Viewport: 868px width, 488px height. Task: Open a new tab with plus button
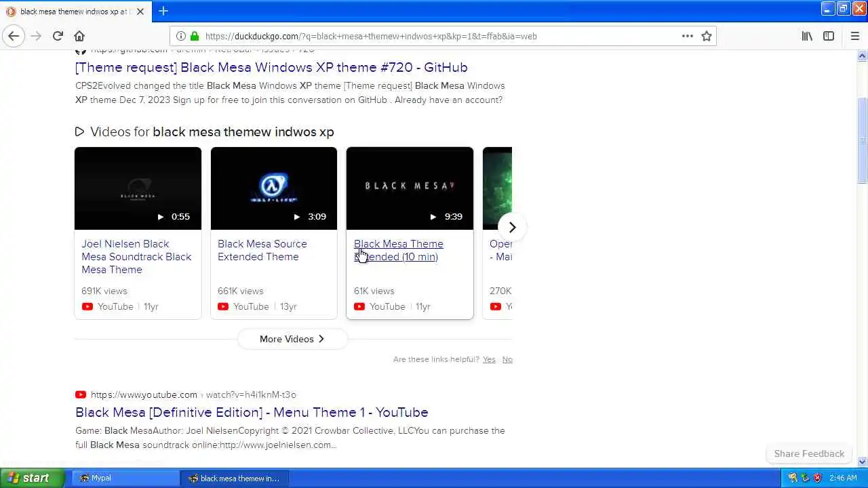click(163, 11)
